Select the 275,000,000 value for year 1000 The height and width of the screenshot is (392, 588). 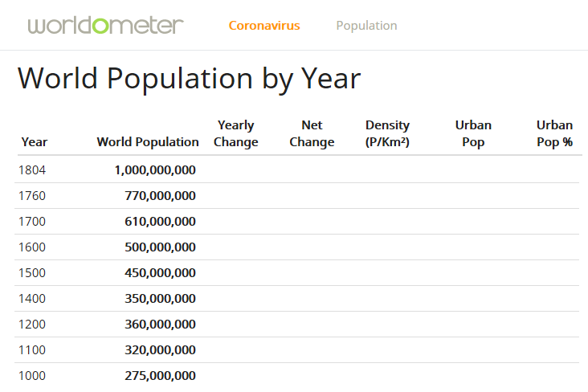point(160,375)
